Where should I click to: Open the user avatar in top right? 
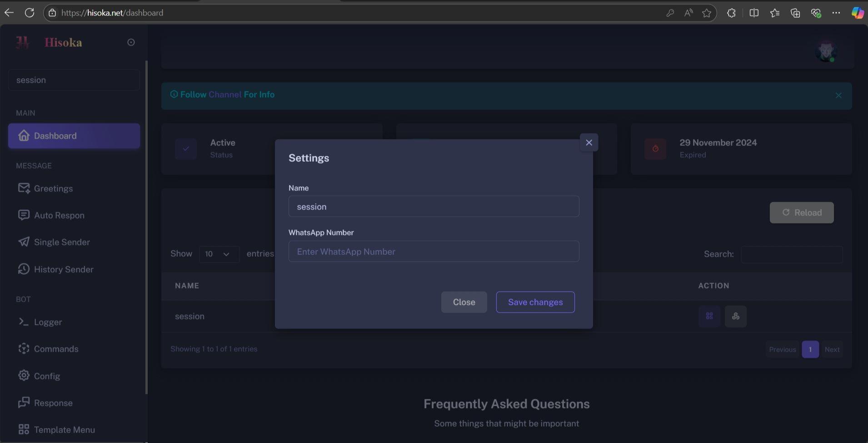click(x=826, y=51)
